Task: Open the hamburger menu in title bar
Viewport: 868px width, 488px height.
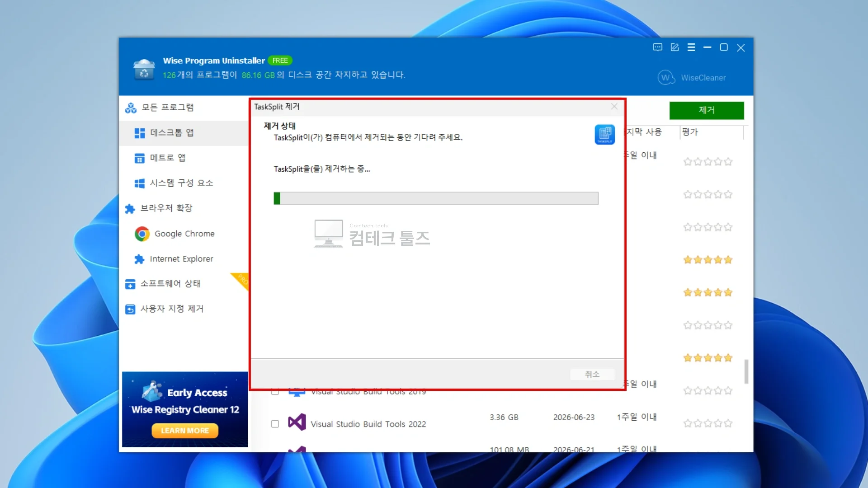Action: [x=691, y=47]
